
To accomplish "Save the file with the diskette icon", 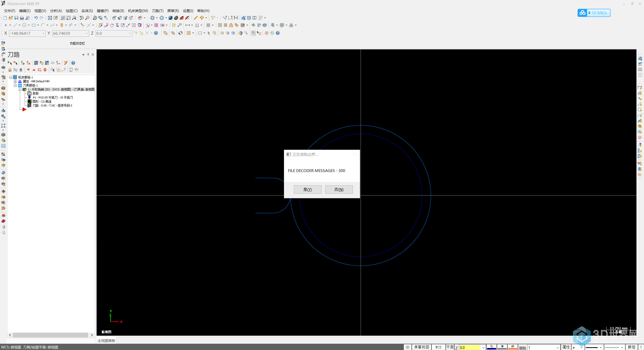I will pos(16,18).
